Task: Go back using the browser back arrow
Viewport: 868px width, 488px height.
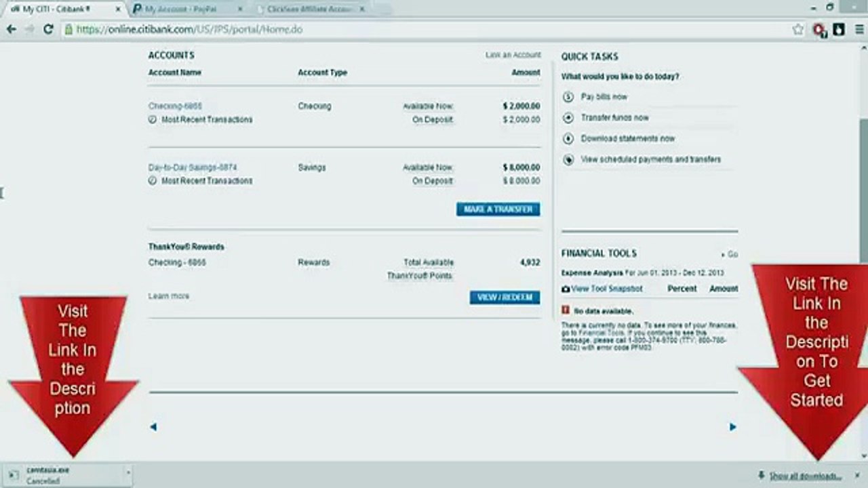Action: (x=11, y=29)
